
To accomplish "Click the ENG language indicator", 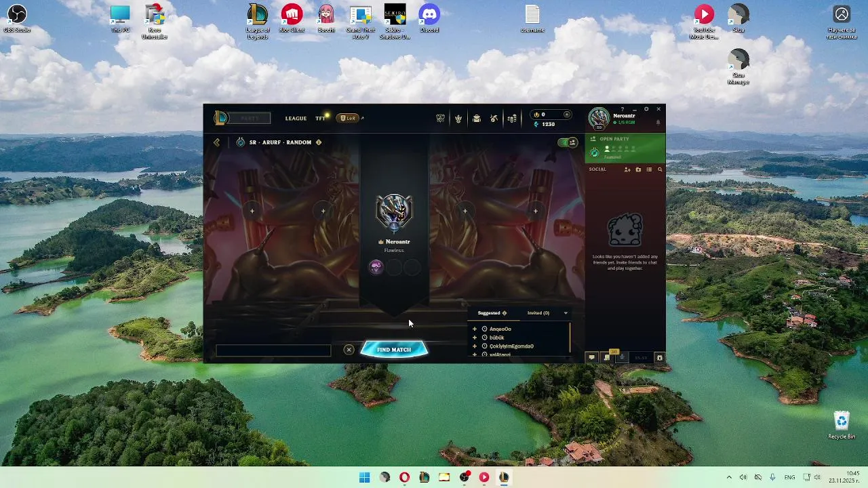I will (789, 477).
